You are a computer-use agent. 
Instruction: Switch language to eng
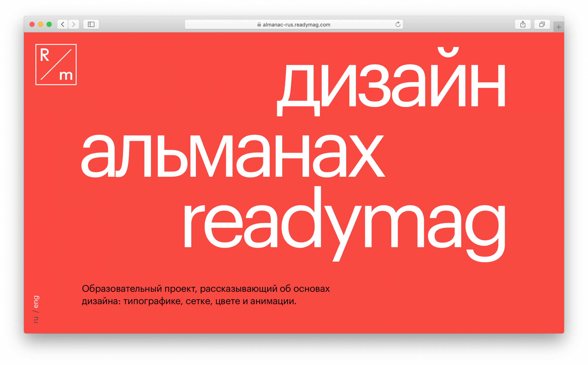pos(36,302)
